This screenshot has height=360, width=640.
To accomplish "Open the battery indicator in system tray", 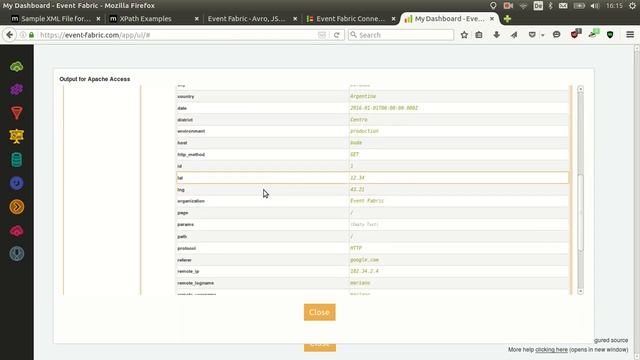I will (579, 6).
